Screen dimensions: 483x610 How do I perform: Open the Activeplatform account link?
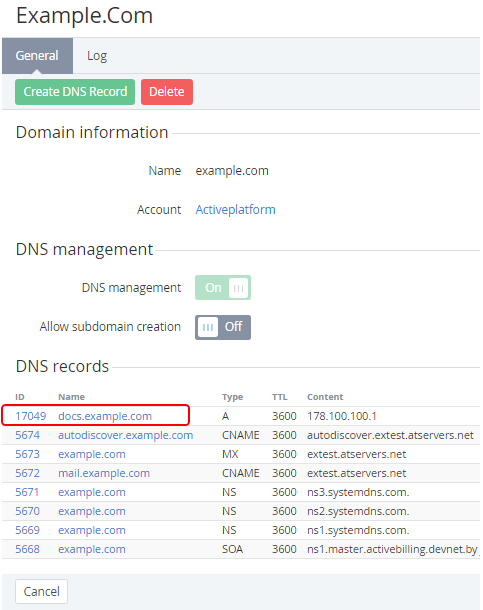coord(235,210)
